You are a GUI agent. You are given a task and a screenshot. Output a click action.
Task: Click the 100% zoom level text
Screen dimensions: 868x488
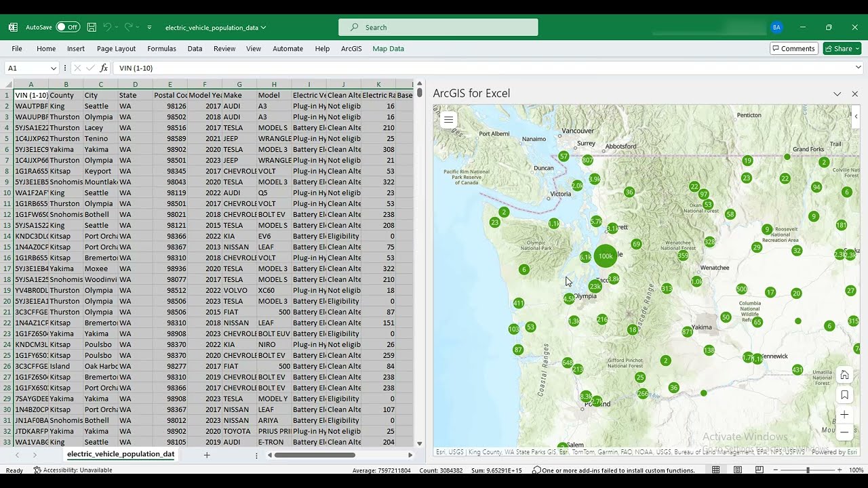[856, 470]
